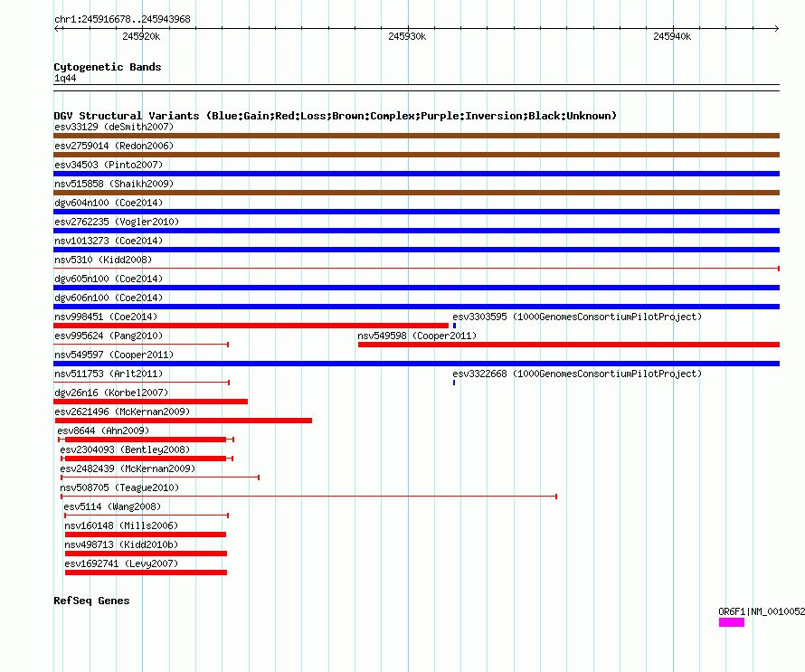Select the small blue esv3303595 marker
Image resolution: width=805 pixels, height=672 pixels.
point(454,326)
